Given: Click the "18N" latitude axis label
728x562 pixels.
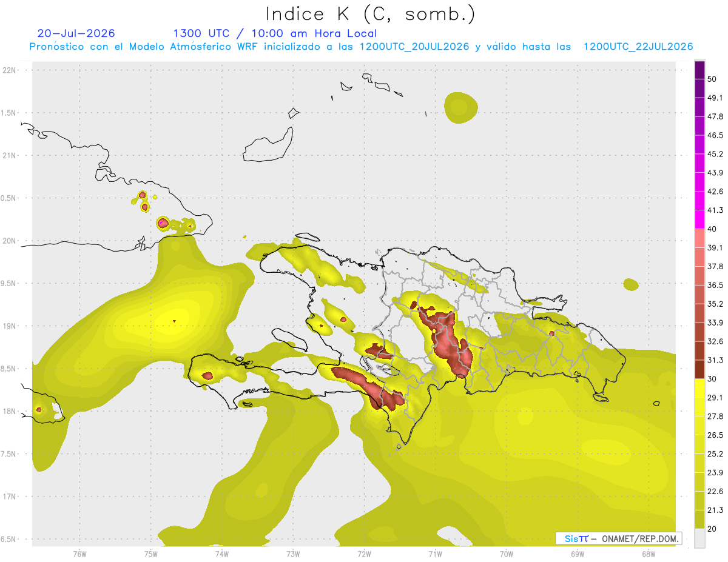Looking at the screenshot, I should (10, 411).
